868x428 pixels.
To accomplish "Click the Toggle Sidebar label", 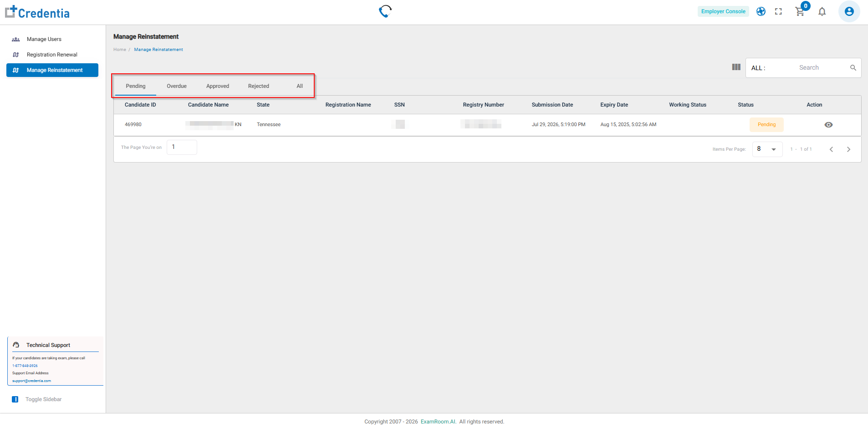I will [43, 399].
